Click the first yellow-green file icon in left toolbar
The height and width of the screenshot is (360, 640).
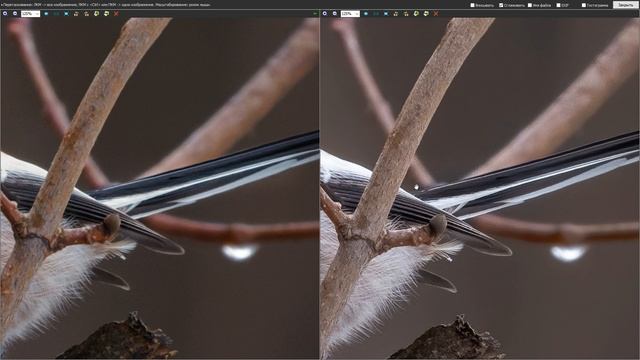96,13
